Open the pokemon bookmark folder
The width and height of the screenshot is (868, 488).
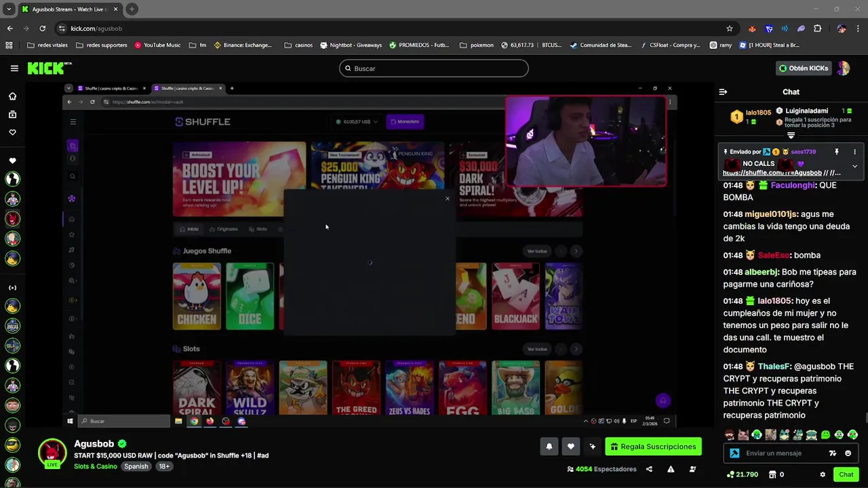coord(477,45)
